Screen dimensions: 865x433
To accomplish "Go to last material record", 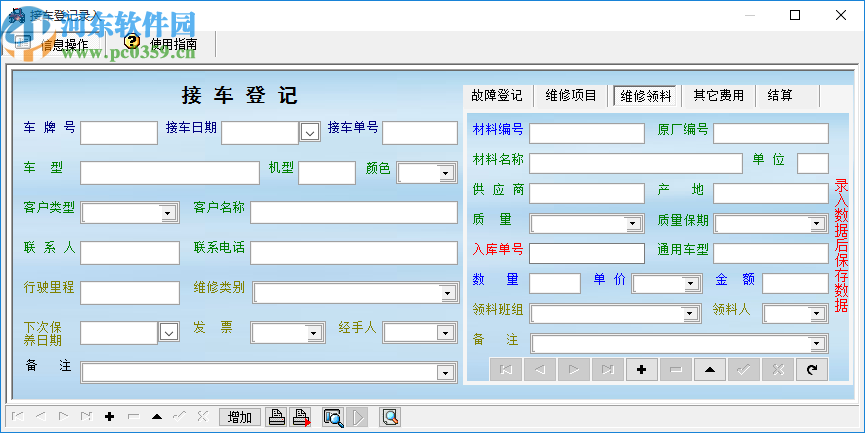I will pos(608,370).
